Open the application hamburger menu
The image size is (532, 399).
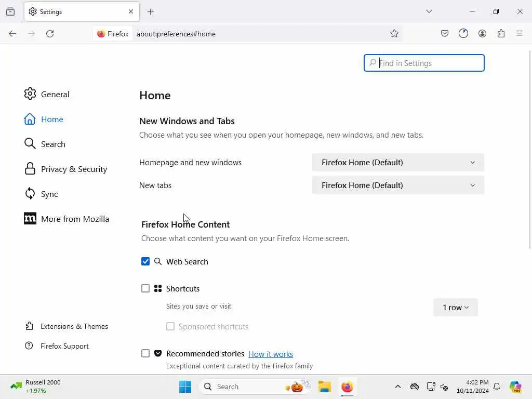[x=520, y=33]
